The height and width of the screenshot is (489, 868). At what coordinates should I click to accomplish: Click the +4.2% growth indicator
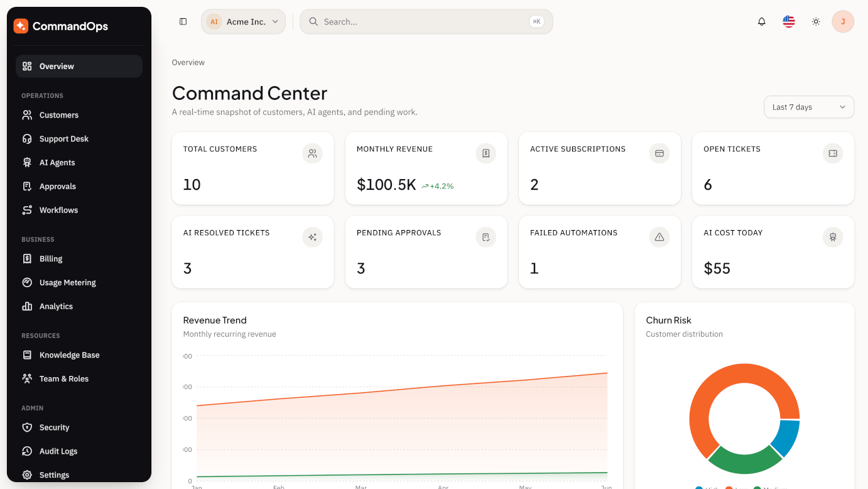[438, 186]
